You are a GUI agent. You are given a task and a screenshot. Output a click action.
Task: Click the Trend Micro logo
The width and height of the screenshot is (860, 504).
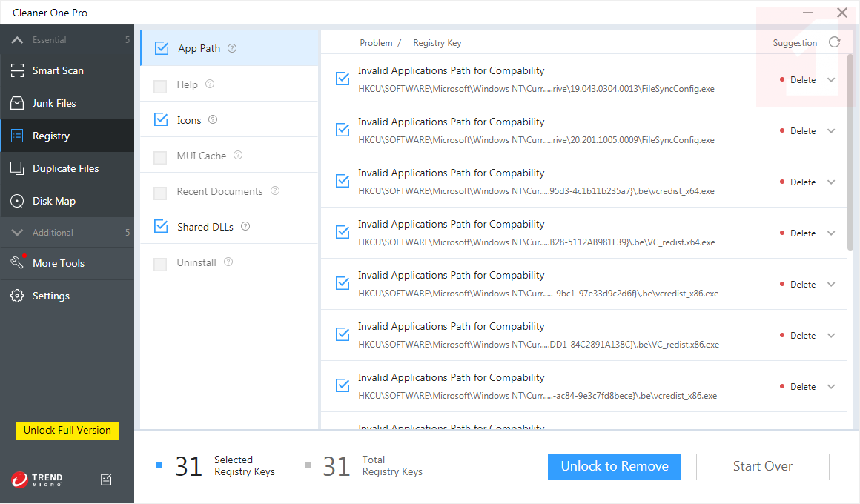pos(37,480)
